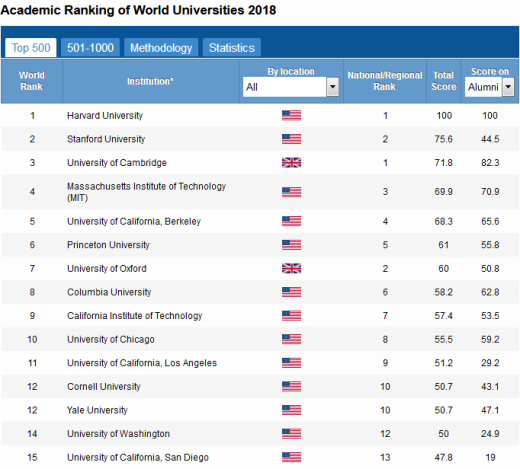Screen dimensions: 520x469
Task: Open the California Institute of Technology link
Action: (135, 316)
